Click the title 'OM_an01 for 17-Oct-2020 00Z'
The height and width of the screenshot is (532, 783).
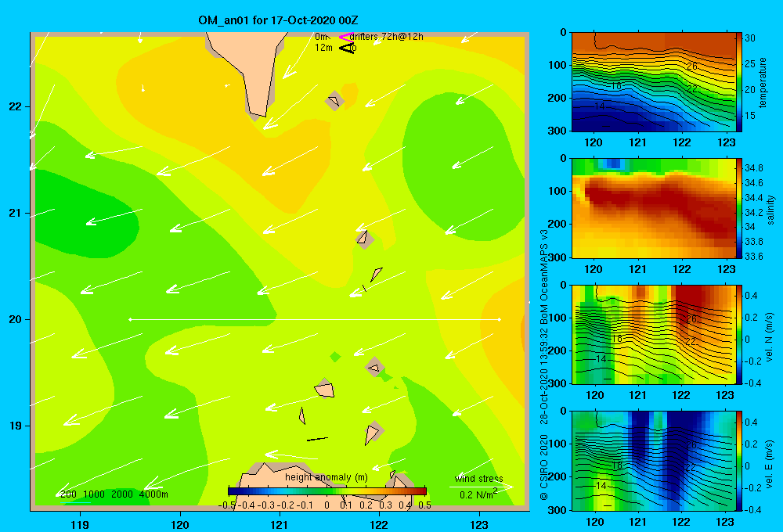click(x=278, y=20)
